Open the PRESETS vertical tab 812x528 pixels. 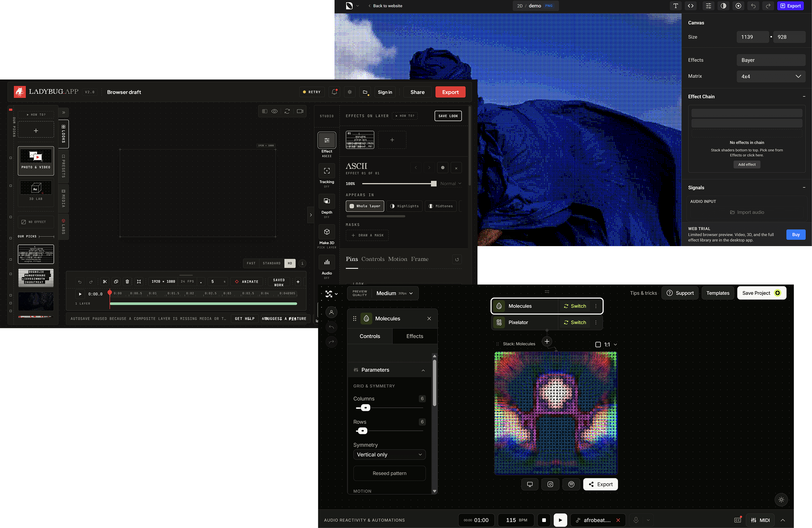pos(63,166)
